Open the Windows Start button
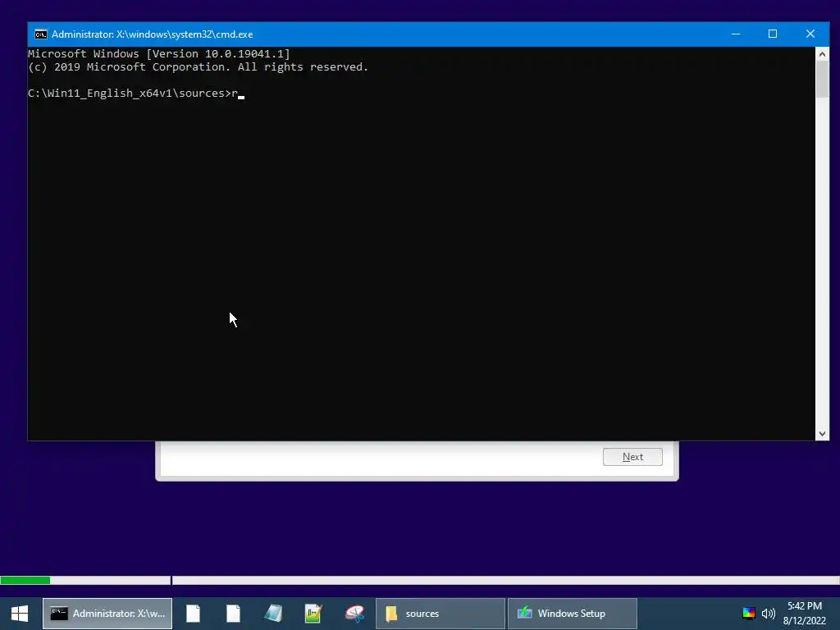This screenshot has width=840, height=630. 20,614
